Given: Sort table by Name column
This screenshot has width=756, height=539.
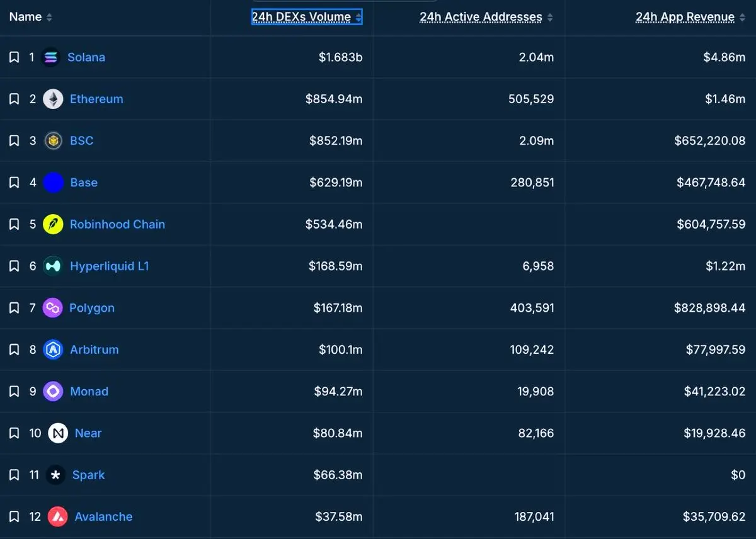Looking at the screenshot, I should click(x=30, y=17).
